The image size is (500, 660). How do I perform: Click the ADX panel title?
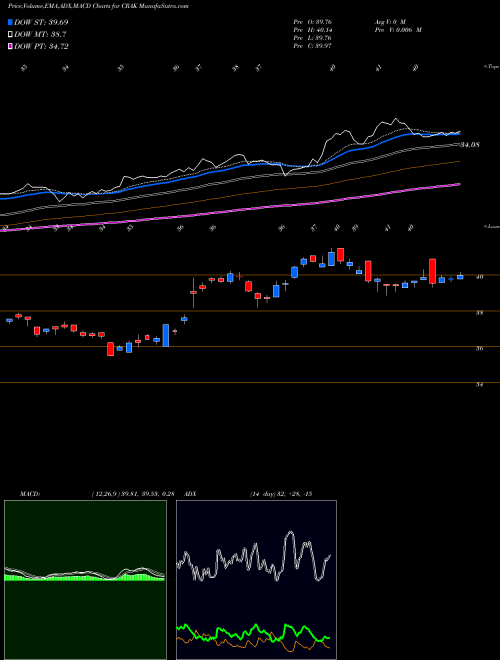pyautogui.click(x=190, y=494)
